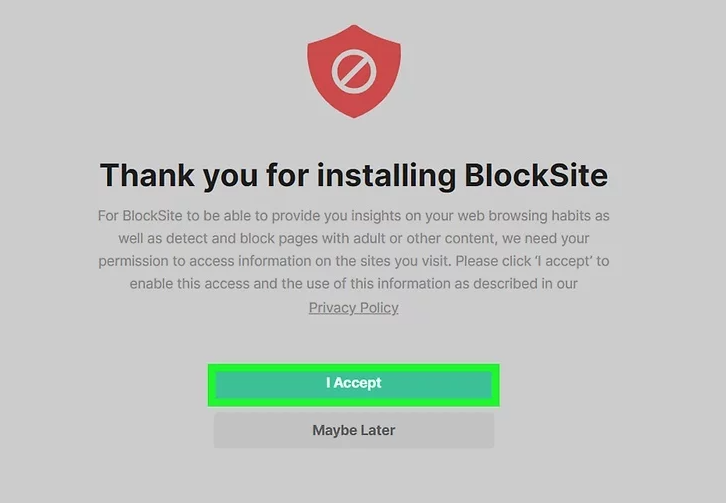Choose the Maybe Later button
The image size is (726, 503).
(353, 430)
